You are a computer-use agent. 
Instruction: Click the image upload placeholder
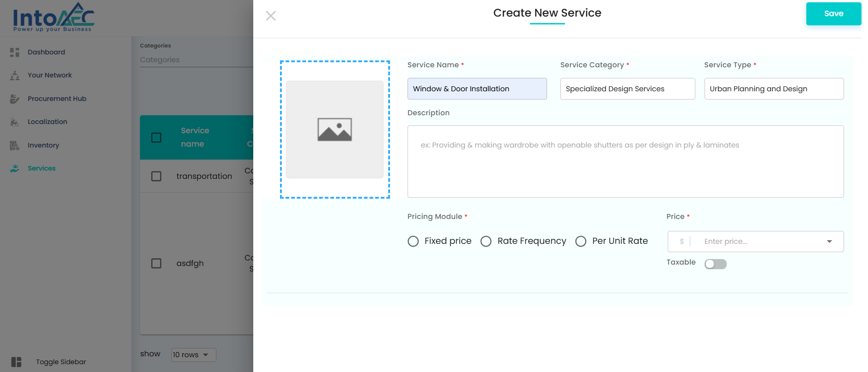335,130
